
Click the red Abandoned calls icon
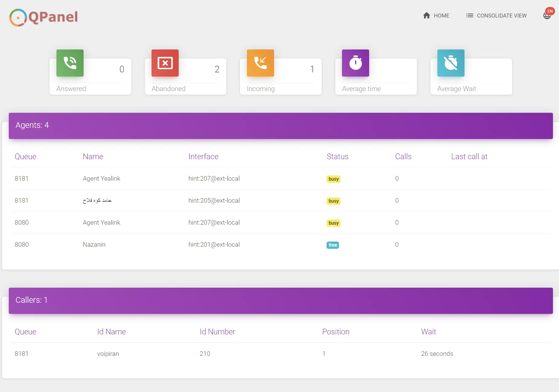coord(165,63)
